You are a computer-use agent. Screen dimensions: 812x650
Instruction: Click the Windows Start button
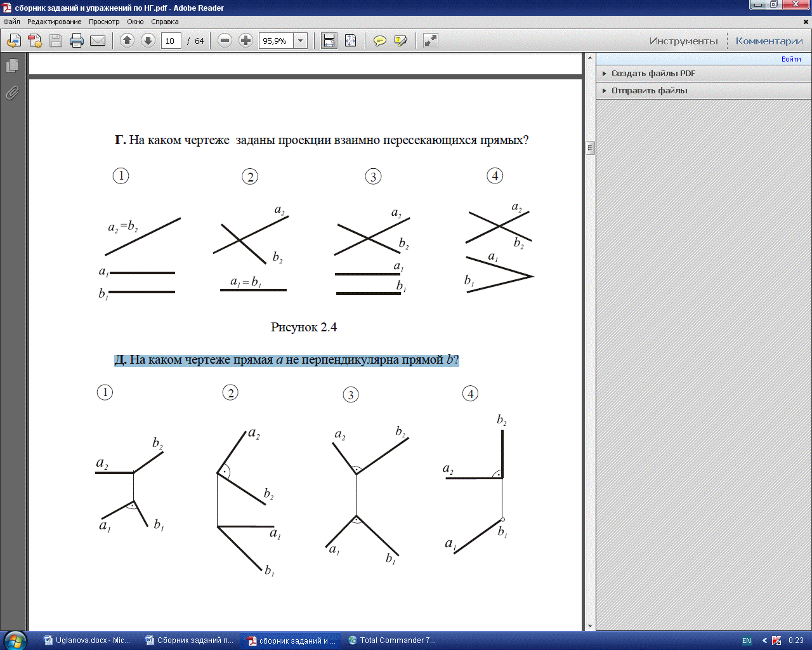[x=14, y=640]
